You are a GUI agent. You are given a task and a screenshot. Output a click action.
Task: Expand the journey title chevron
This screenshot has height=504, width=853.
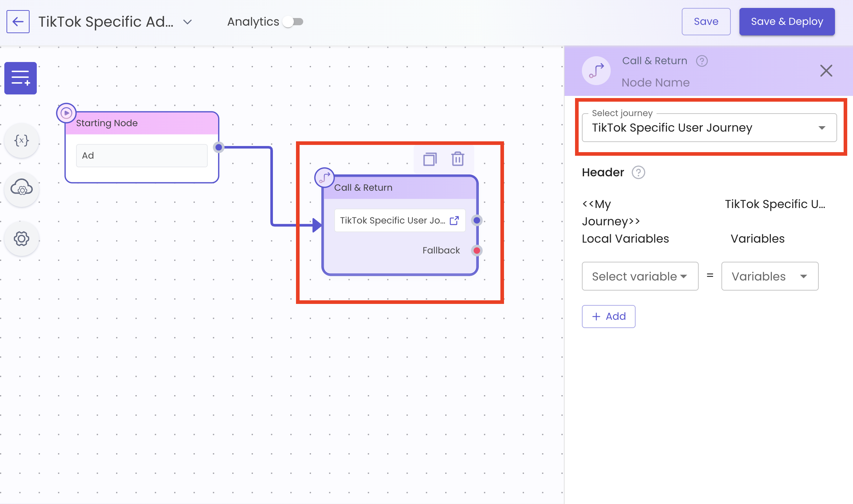187,22
